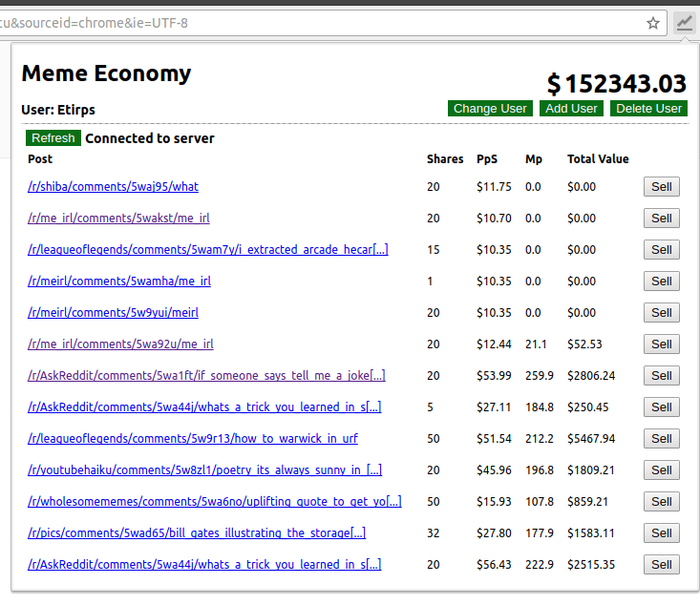Sell the AskReddit trick post worth $2515.35
This screenshot has width=700, height=605.
[x=661, y=564]
